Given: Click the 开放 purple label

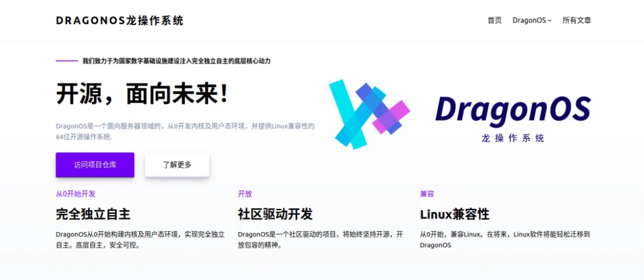Looking at the screenshot, I should coord(245,193).
